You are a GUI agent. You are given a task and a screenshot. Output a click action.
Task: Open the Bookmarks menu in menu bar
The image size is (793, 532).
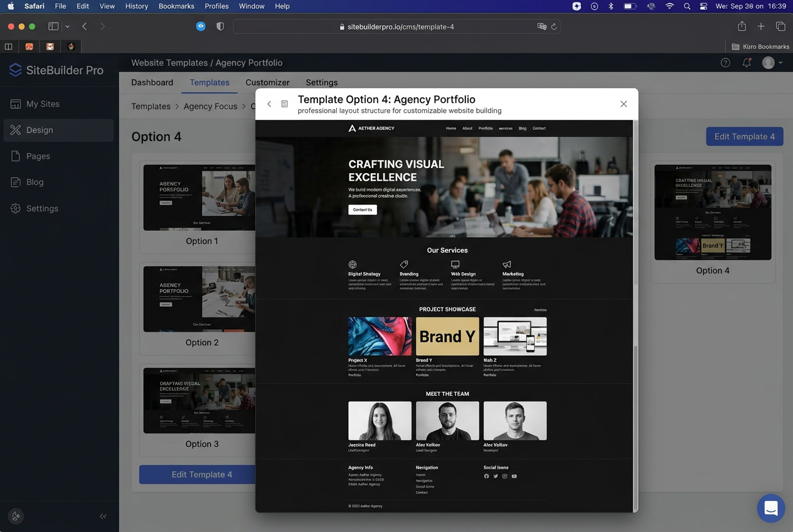click(176, 6)
